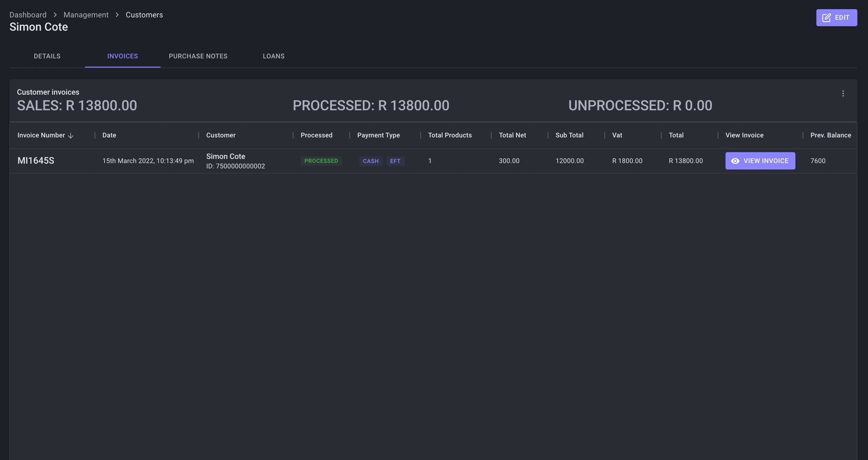Open the Purchase Notes tab

coord(198,56)
